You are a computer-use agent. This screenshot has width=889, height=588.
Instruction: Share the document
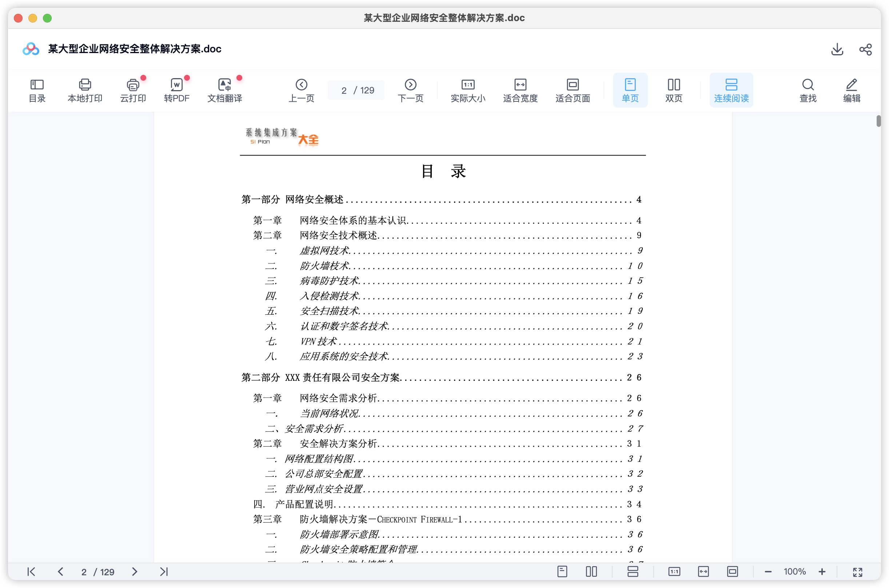click(x=865, y=49)
